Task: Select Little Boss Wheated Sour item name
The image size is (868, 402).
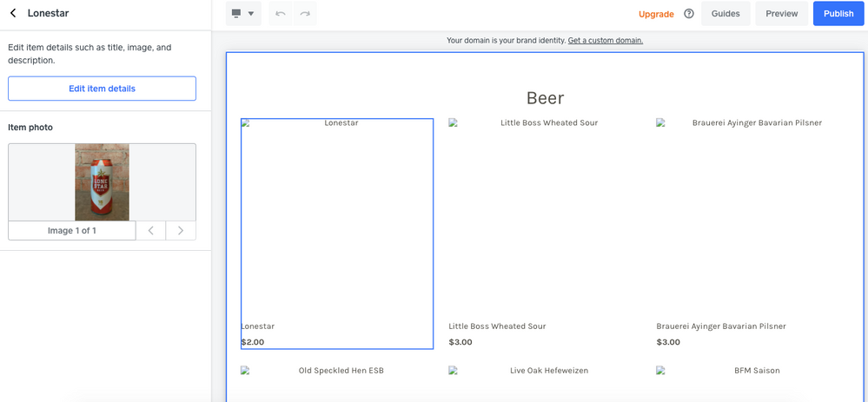Action: click(497, 326)
